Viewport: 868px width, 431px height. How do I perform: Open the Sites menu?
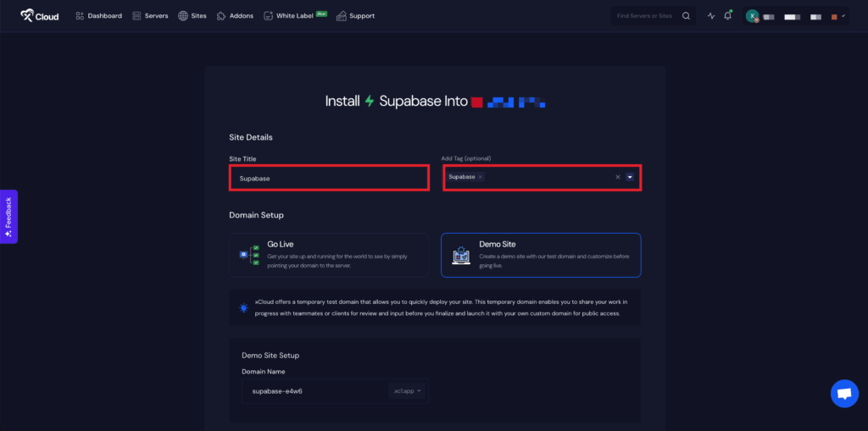[x=194, y=15]
